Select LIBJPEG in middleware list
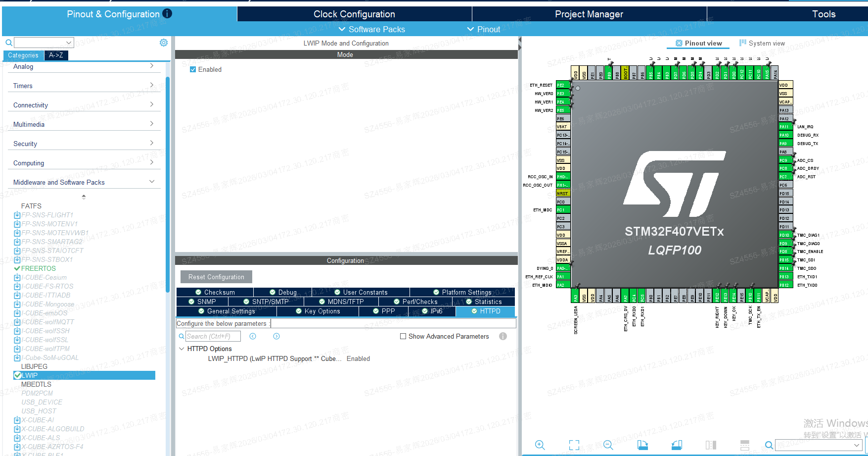This screenshot has height=456, width=868. [x=34, y=366]
